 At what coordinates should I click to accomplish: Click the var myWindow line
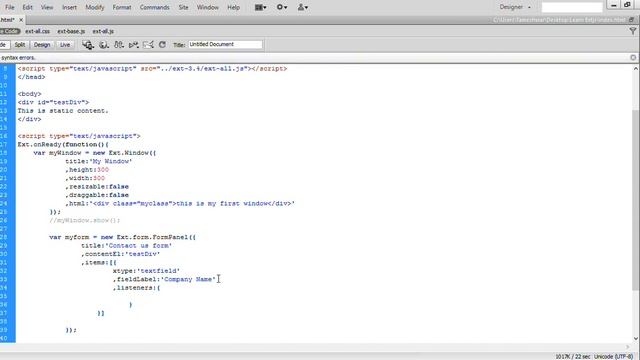point(95,153)
